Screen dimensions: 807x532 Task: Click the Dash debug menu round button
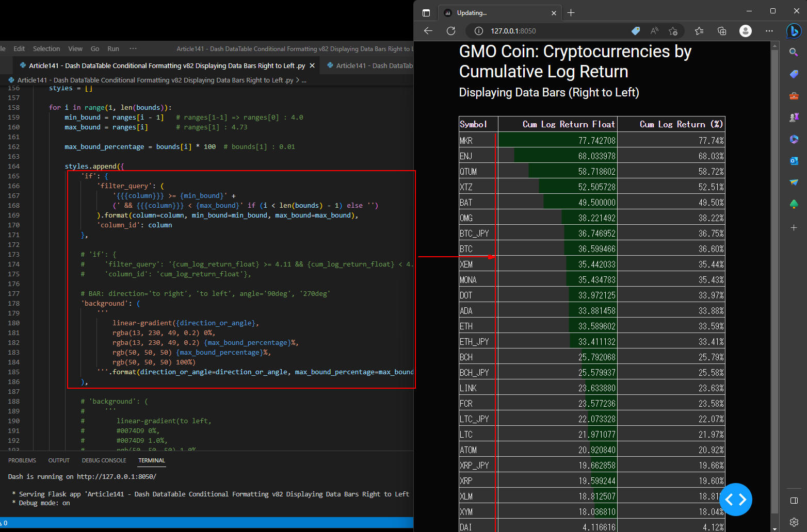pos(735,500)
